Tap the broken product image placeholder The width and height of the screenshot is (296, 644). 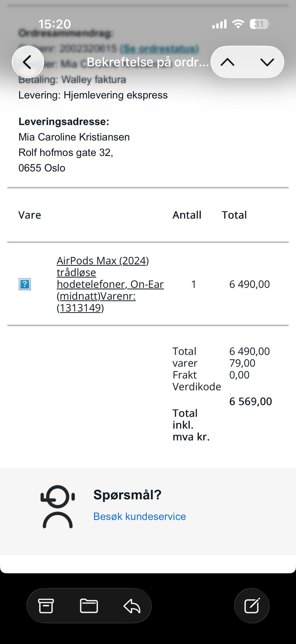(x=25, y=284)
